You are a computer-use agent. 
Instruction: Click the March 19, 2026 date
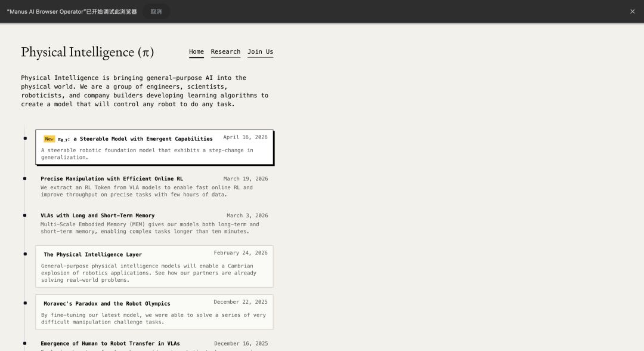(246, 179)
